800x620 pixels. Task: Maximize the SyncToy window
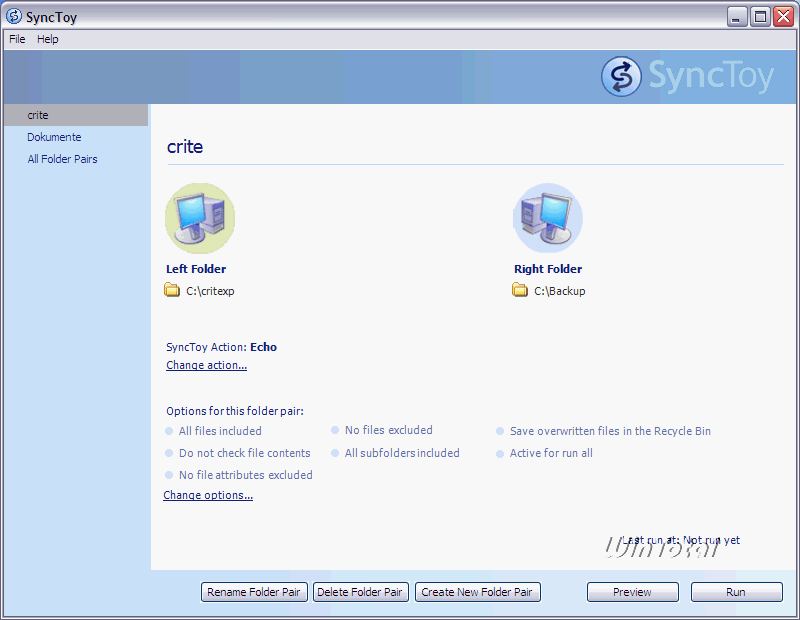[x=760, y=17]
